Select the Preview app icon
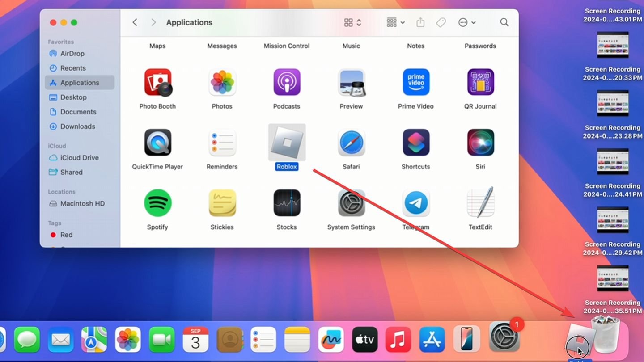 tap(351, 82)
